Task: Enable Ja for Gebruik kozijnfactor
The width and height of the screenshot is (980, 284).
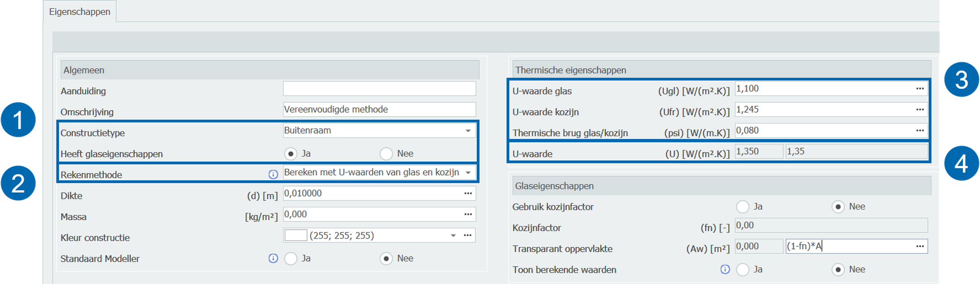Action: click(743, 207)
